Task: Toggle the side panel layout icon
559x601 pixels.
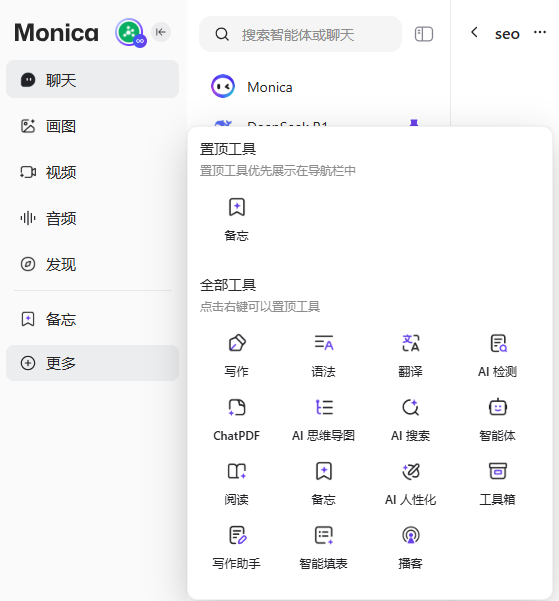Action: (424, 34)
